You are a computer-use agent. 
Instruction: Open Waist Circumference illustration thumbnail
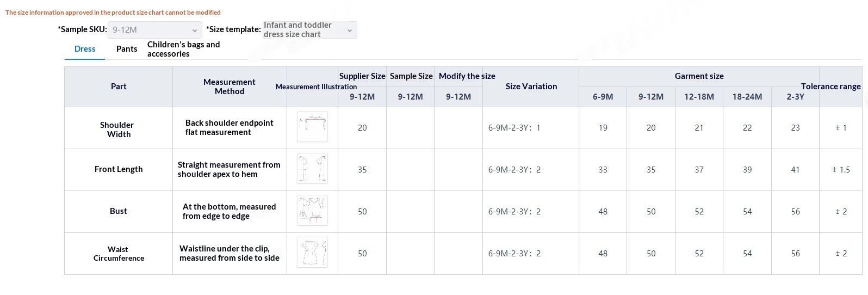tap(312, 253)
